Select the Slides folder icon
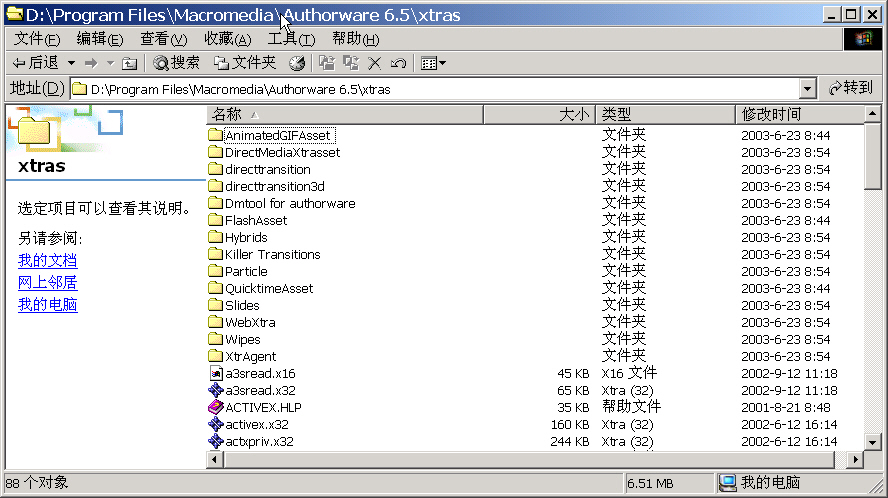This screenshot has width=888, height=498. pos(215,305)
